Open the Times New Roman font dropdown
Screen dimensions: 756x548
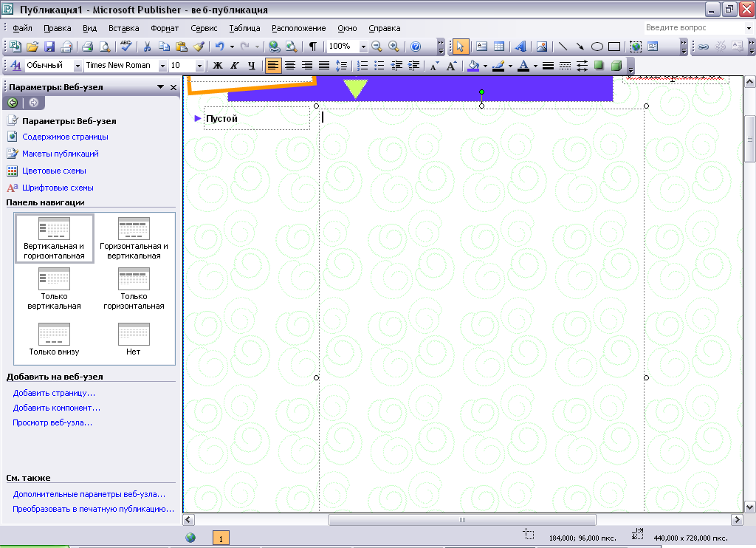(162, 66)
